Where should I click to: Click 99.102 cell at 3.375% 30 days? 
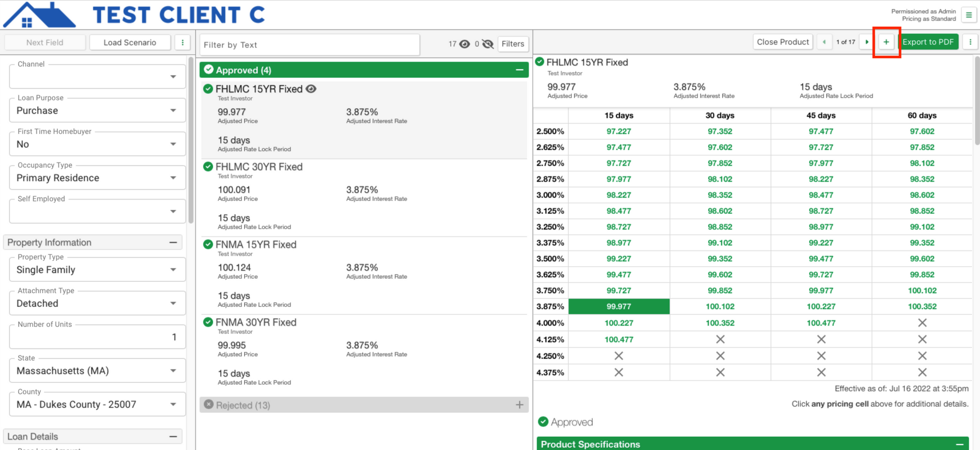(720, 243)
